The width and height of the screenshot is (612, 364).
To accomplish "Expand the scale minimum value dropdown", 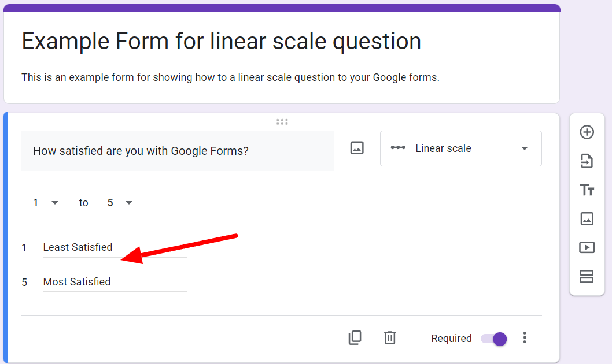I will 46,203.
